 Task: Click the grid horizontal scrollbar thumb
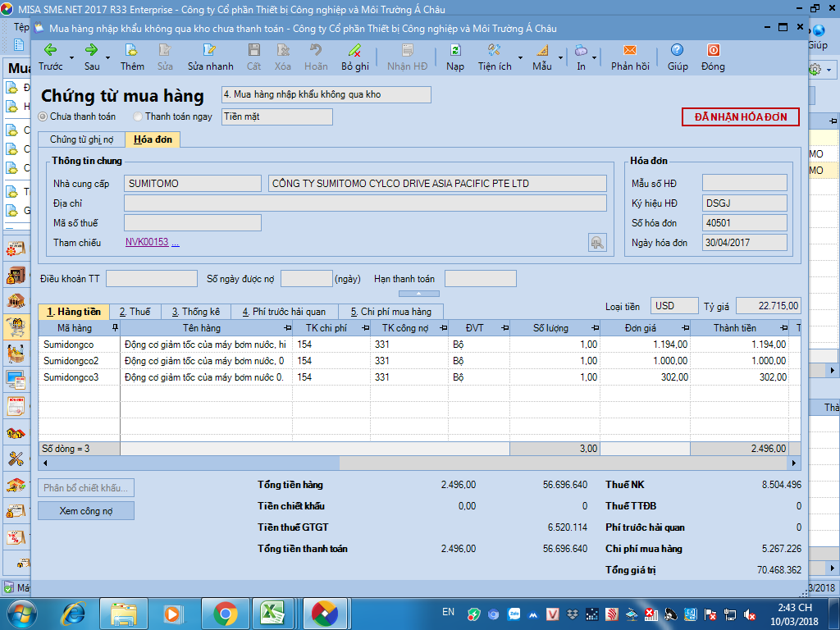(x=195, y=463)
